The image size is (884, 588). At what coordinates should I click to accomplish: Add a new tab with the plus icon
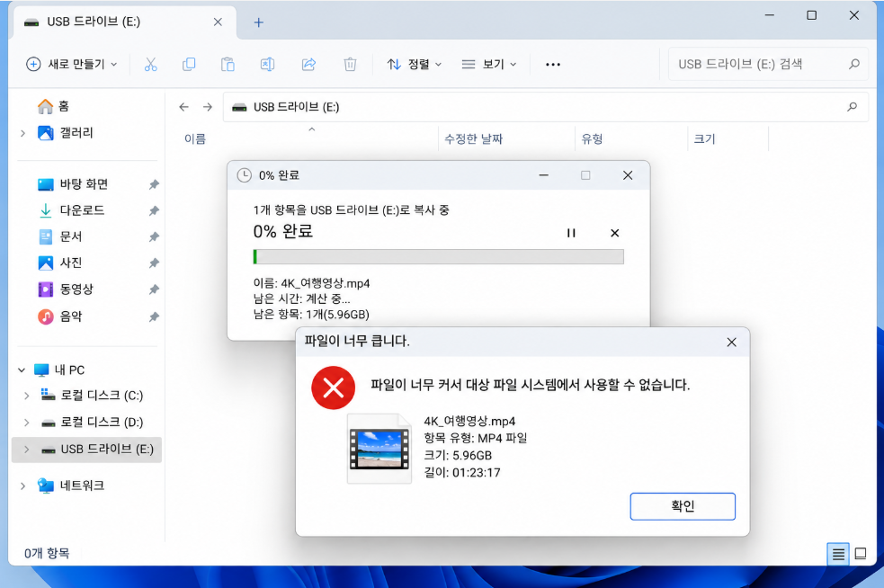258,22
